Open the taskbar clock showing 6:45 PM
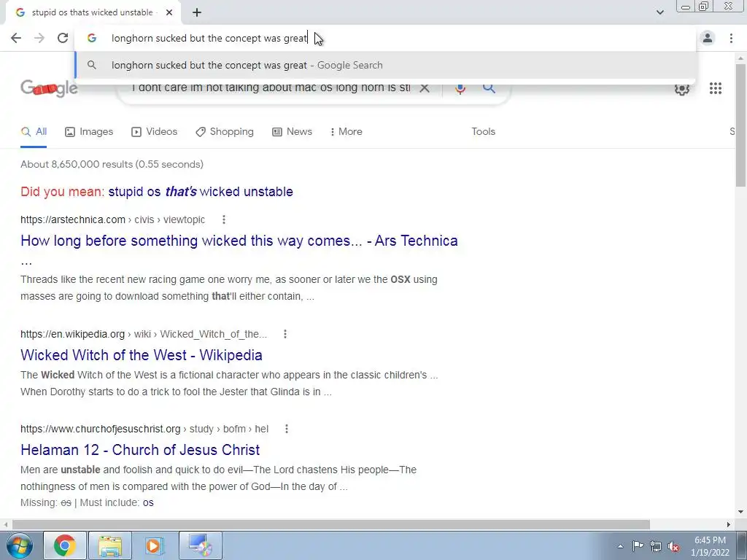747x560 pixels. coord(710,546)
